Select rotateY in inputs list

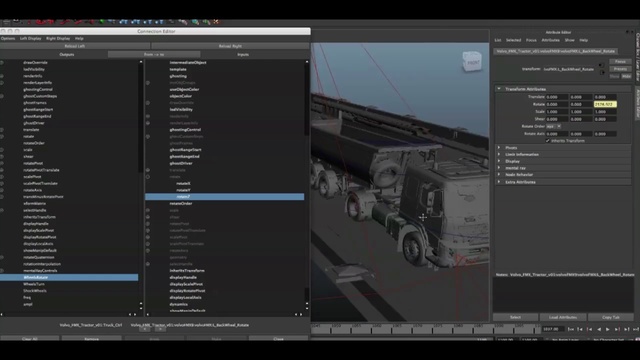[x=183, y=190]
